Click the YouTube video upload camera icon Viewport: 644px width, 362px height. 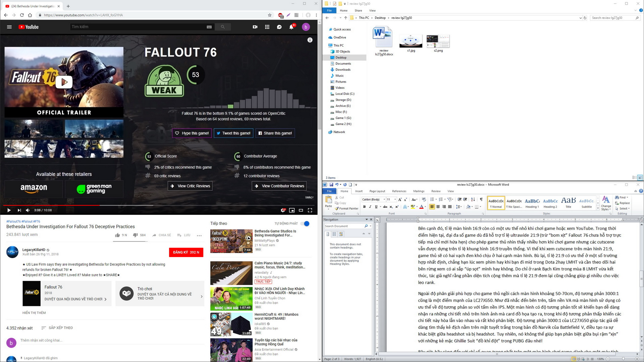coord(255,27)
